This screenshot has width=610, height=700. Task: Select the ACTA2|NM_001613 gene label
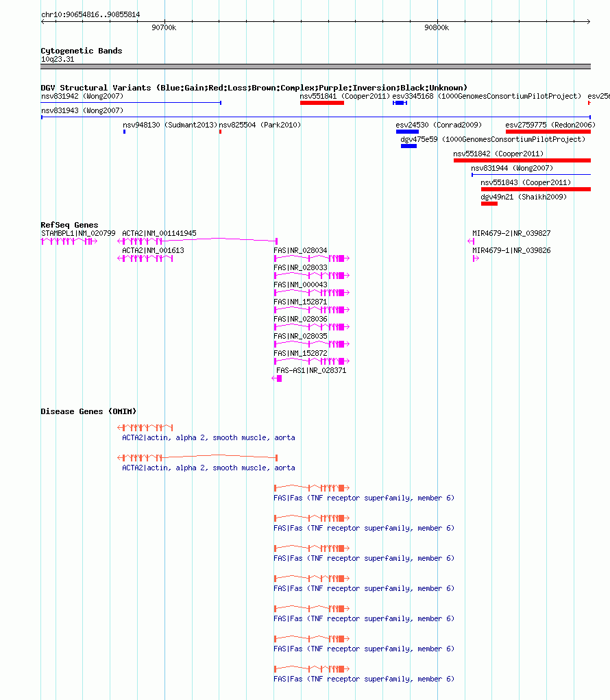coord(153,250)
